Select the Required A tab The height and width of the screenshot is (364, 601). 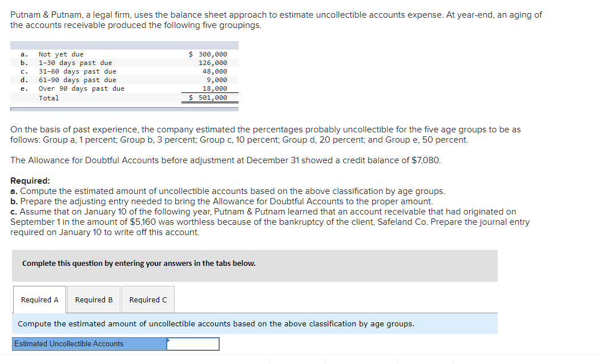39,299
